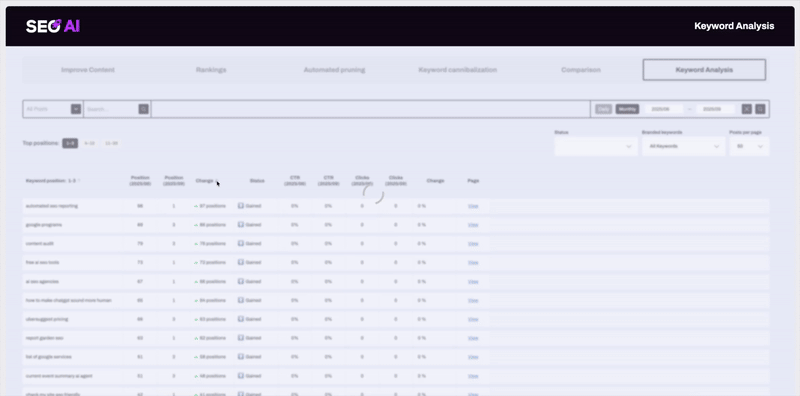The width and height of the screenshot is (800, 396).
Task: Click Gained status icon for list of google services
Action: (241, 357)
